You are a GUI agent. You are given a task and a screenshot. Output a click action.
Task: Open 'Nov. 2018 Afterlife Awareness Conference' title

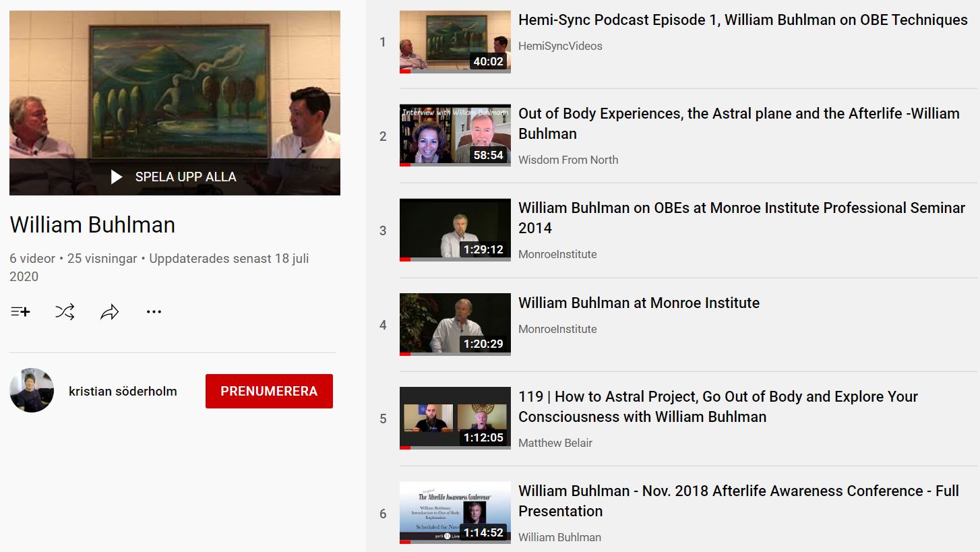point(739,501)
